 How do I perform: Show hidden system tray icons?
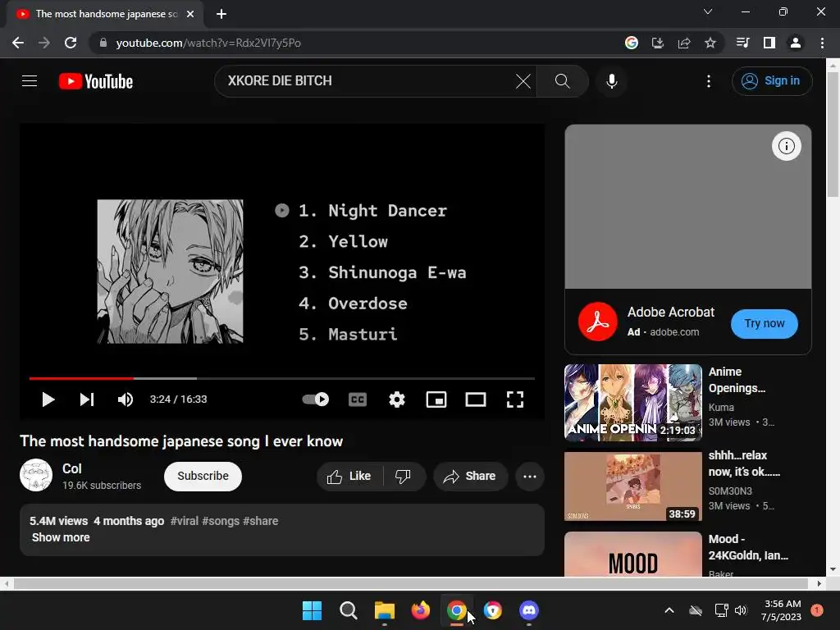(669, 610)
